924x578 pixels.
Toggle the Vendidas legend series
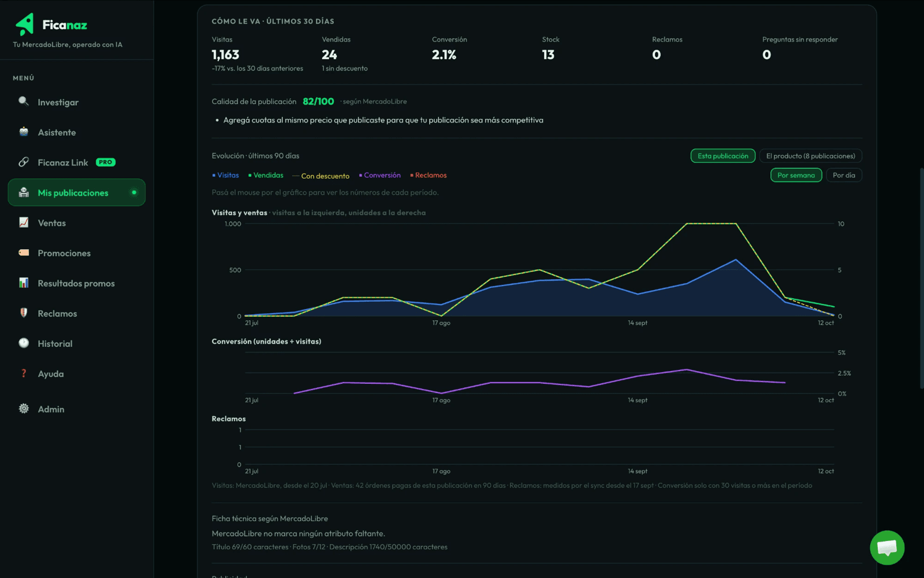tap(266, 175)
